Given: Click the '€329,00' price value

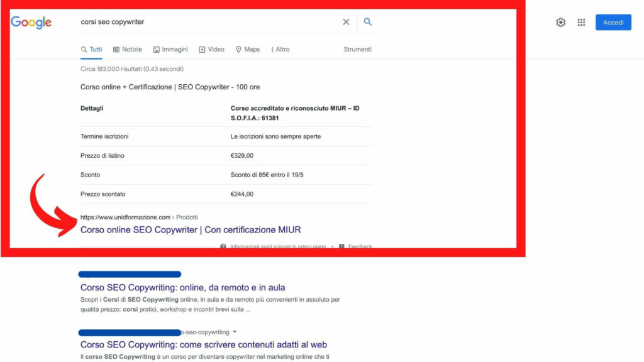Looking at the screenshot, I should 242,156.
